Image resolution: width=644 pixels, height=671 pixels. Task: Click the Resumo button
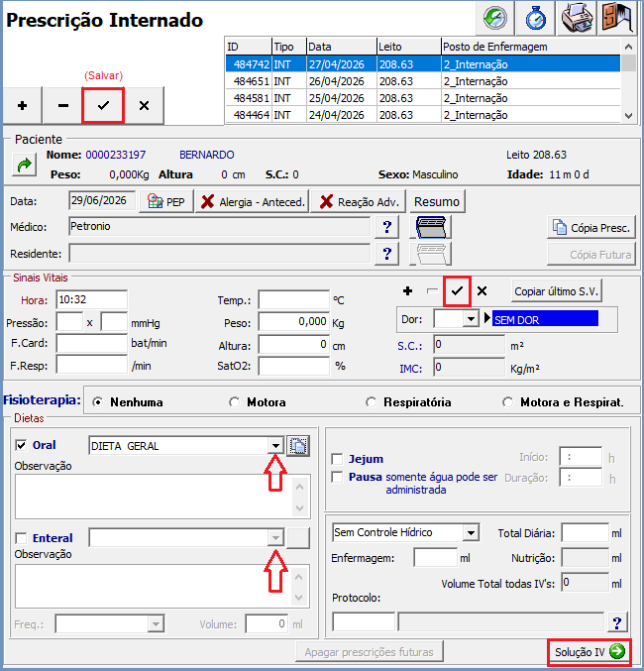click(x=437, y=201)
